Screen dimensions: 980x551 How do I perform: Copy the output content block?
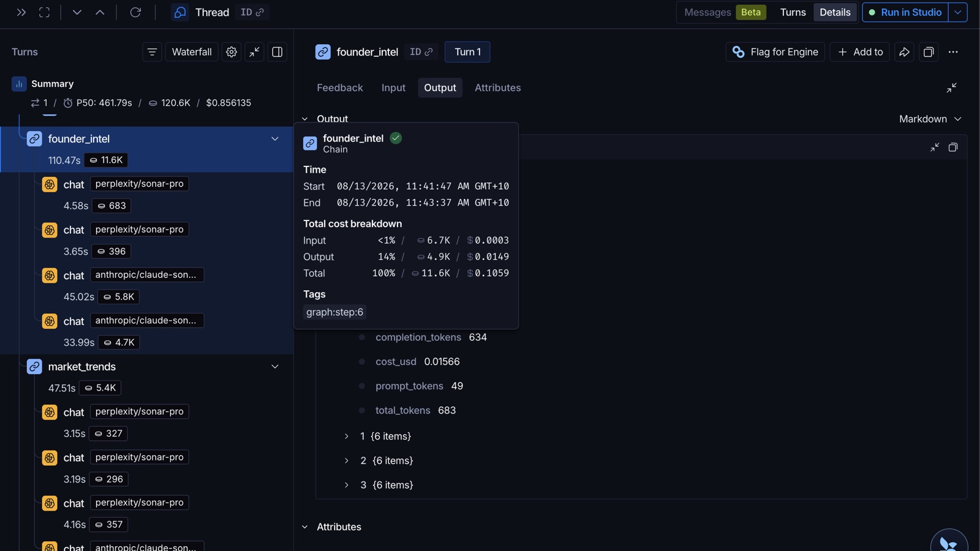click(x=953, y=147)
